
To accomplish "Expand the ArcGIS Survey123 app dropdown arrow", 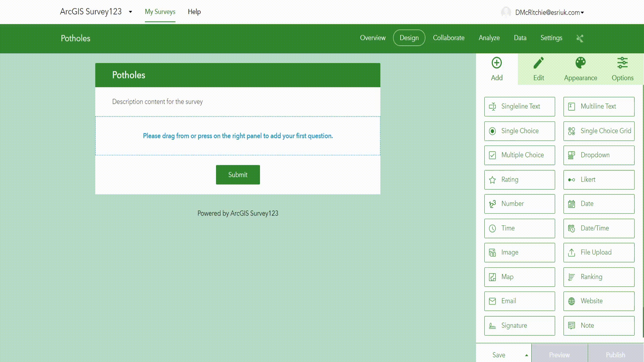I will tap(130, 12).
